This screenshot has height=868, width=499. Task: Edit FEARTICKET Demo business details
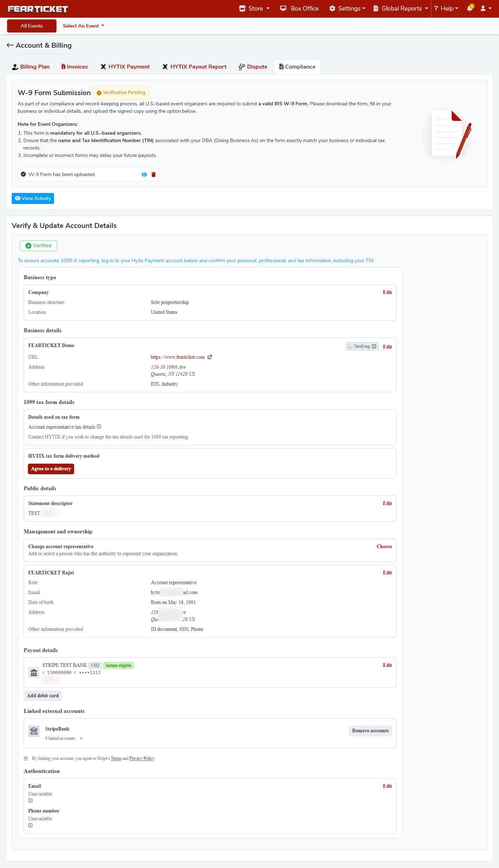coord(387,347)
